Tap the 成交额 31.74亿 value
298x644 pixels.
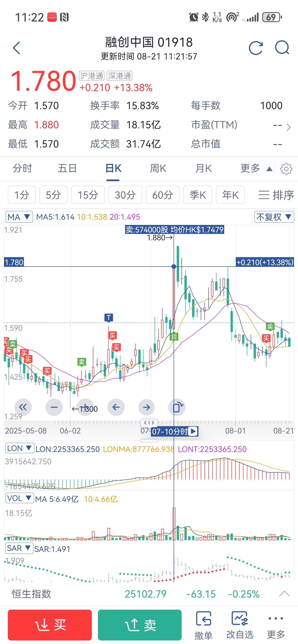(143, 144)
